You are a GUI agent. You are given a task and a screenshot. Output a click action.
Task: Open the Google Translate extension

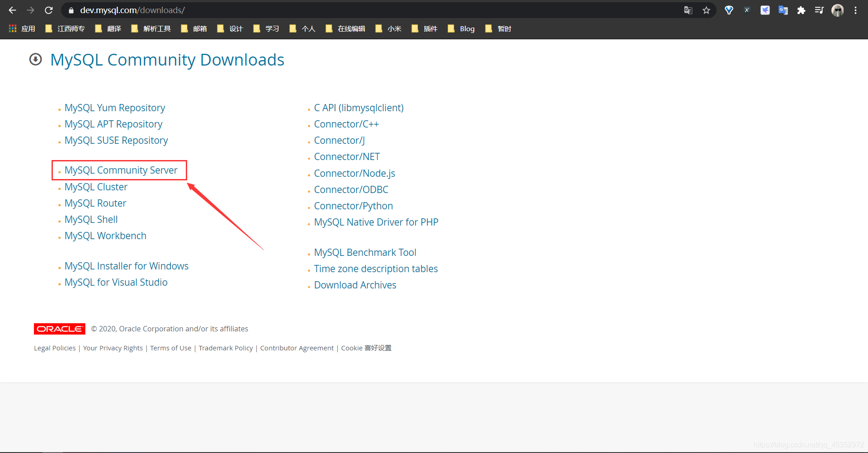click(x=783, y=10)
